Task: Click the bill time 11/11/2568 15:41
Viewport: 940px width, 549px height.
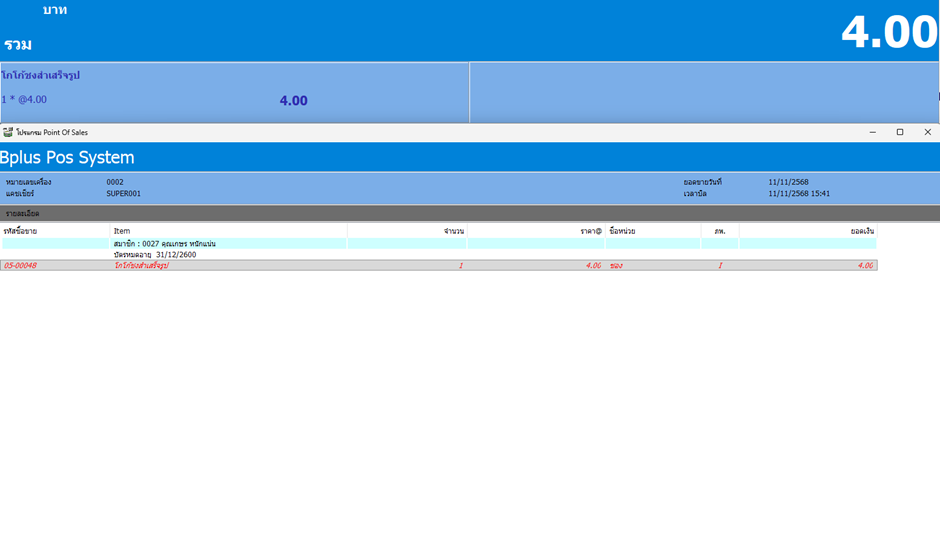Action: 798,193
